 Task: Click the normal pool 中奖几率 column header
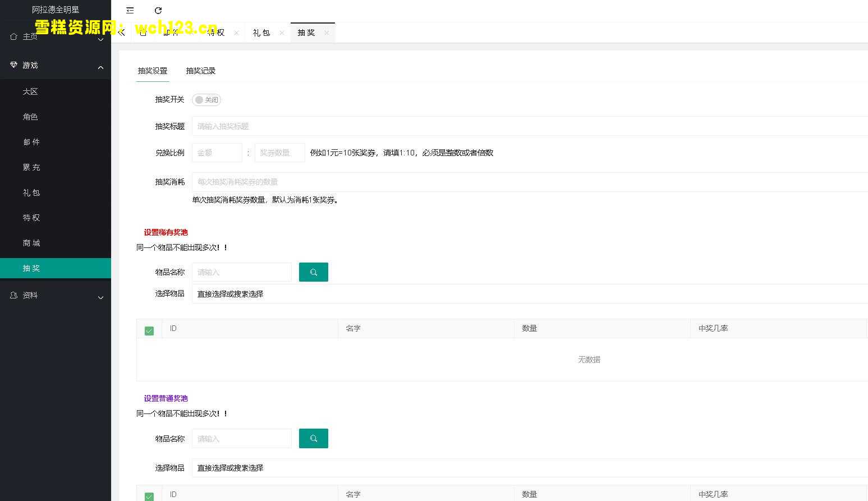(779, 494)
